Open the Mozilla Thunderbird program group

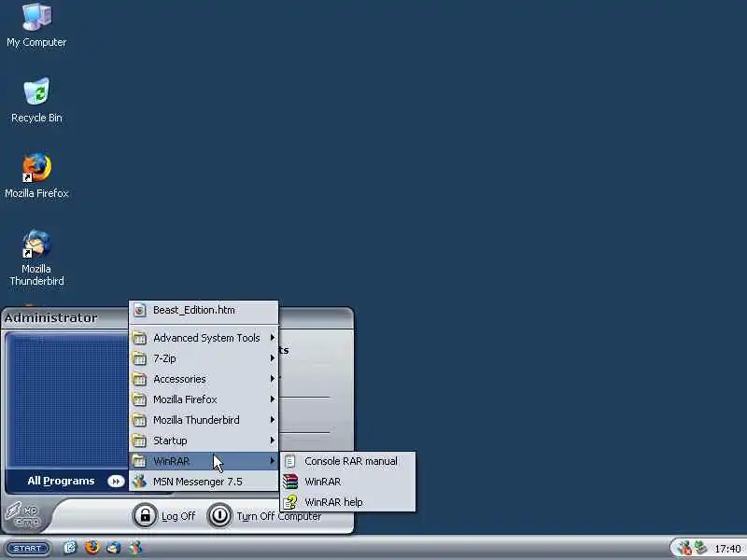(204, 420)
